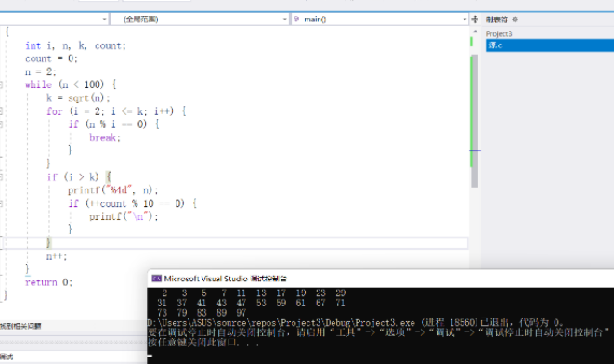Image resolution: width=614 pixels, height=364 pixels.
Task: Click the console path line D:\Users\ASUS\source\repos
Action: 356,323
